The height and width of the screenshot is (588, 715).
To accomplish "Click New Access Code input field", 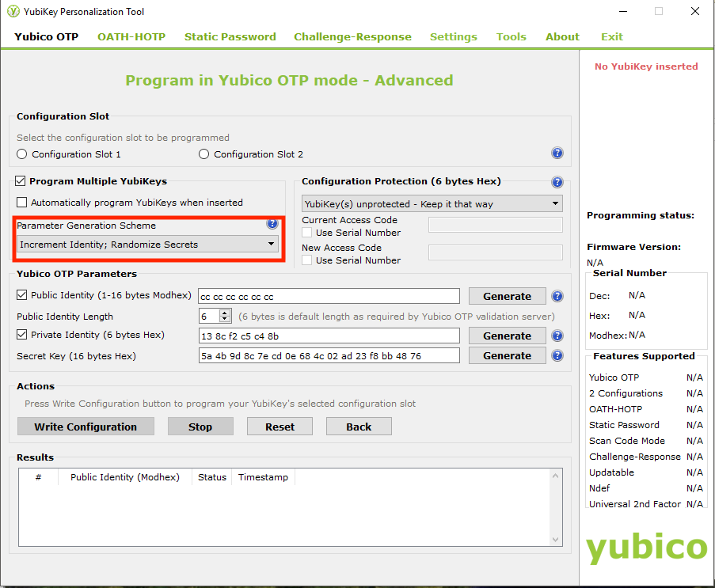I will click(x=495, y=252).
